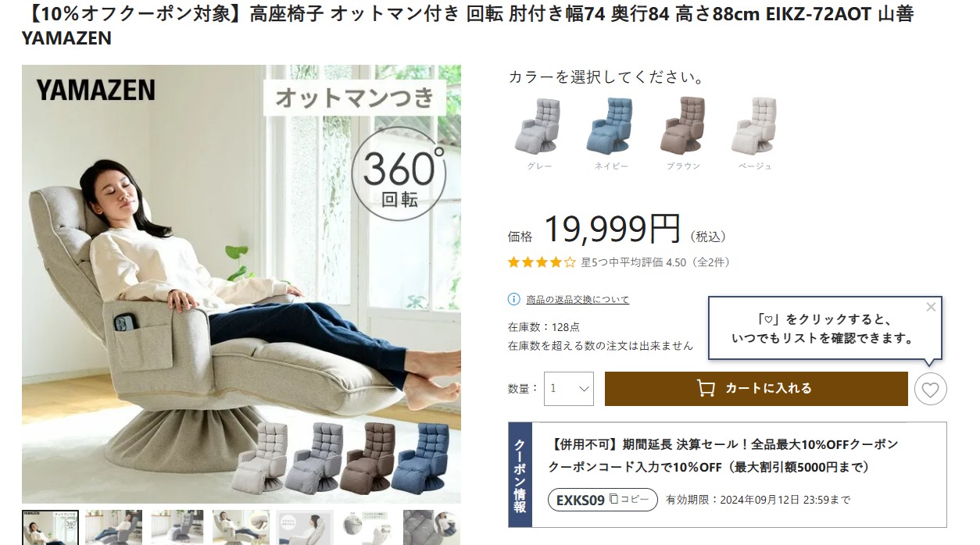Show the fourth thumbnail image

coord(241,527)
